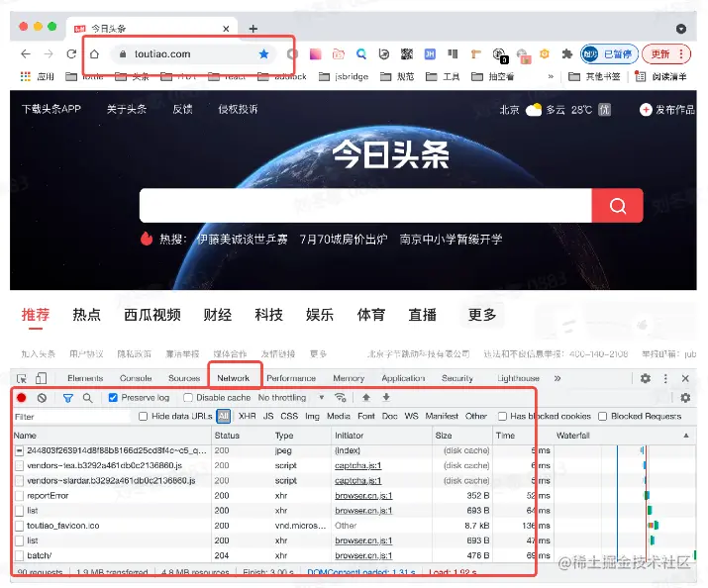Switch to the Application tab
The image size is (708, 588).
click(x=403, y=378)
